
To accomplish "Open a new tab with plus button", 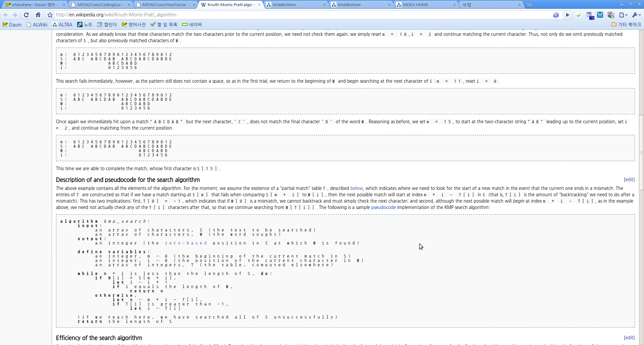I will point(529,5).
